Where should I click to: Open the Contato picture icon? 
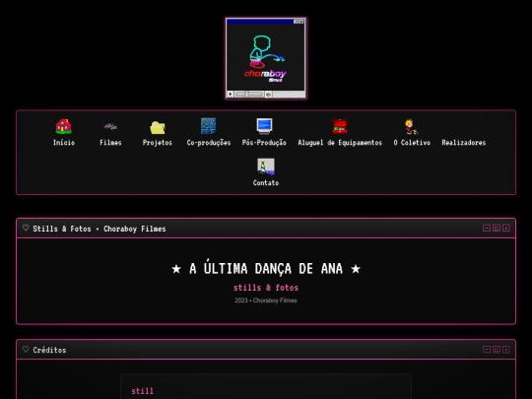tap(266, 166)
